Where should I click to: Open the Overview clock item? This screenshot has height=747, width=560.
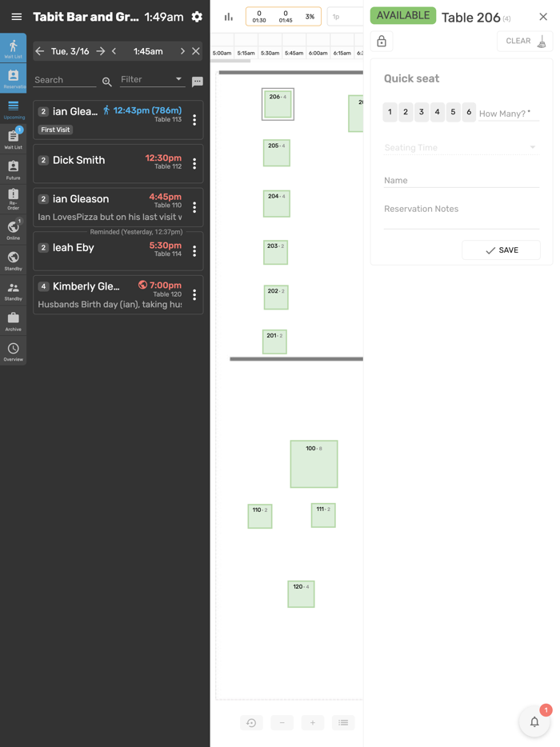14,351
